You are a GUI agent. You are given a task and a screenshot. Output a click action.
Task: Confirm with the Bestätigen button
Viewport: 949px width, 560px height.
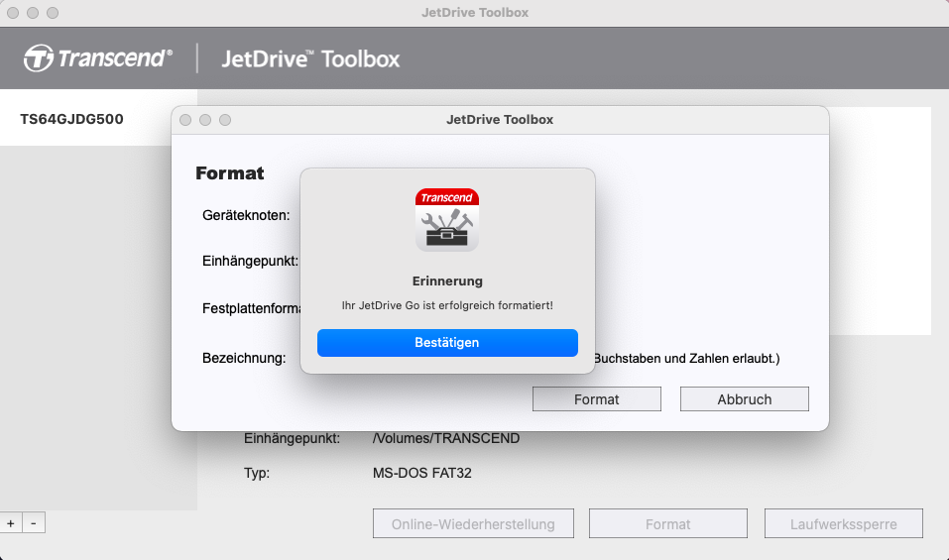point(447,343)
